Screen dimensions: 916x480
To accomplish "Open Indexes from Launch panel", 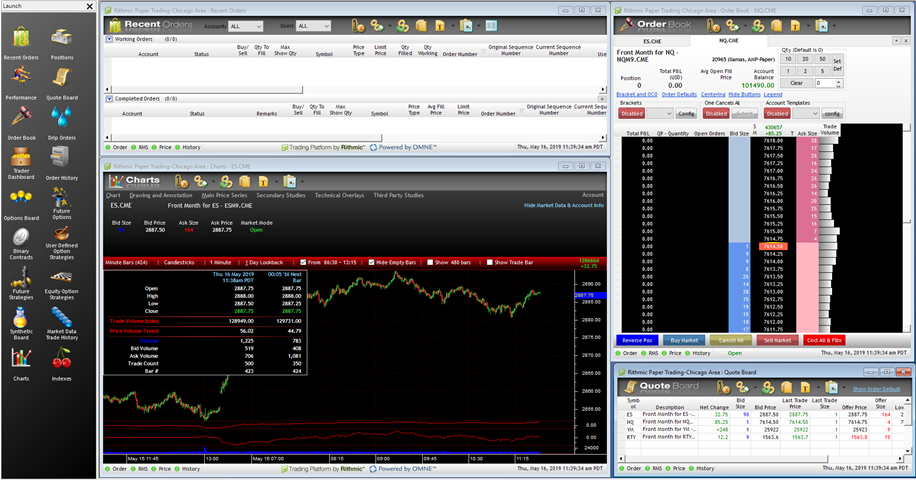I will pos(61,364).
